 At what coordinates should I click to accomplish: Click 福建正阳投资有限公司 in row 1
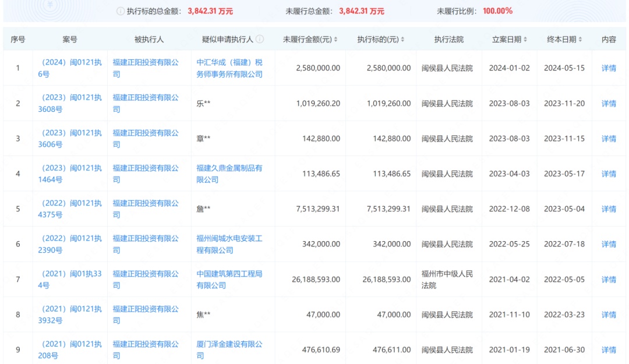point(146,68)
